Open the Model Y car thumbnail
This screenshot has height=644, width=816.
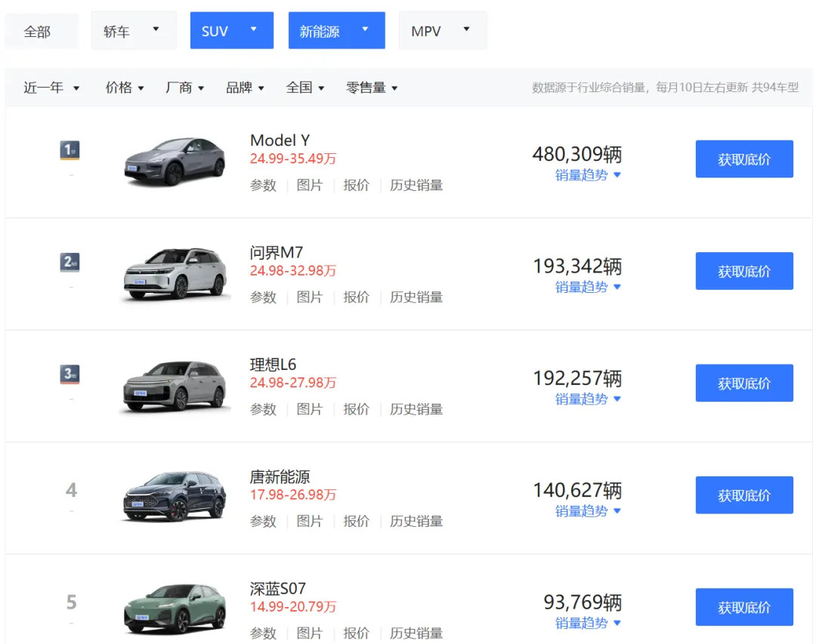click(x=175, y=162)
